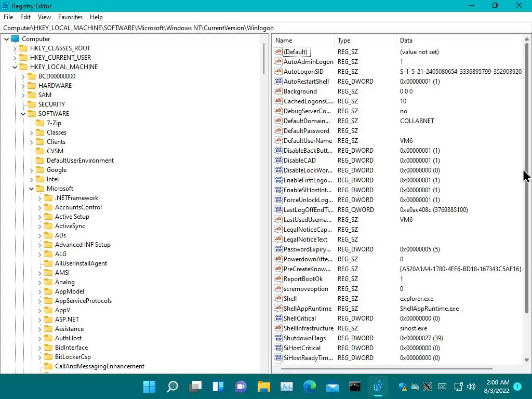Select the DefaultUserEnvironment key
This screenshot has width=532, height=399.
point(80,161)
